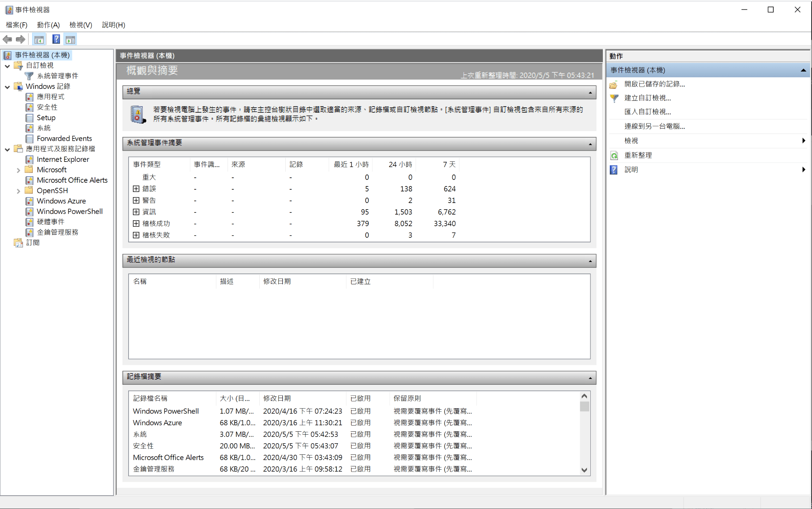Toggle the console tree with its toolbar icon
This screenshot has height=509, width=812.
tap(39, 39)
